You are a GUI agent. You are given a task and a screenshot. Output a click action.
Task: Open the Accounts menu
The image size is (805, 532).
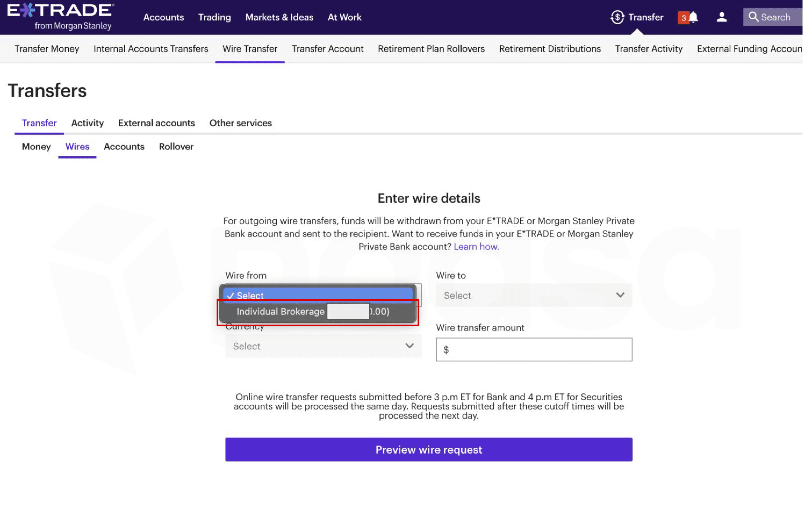163,17
